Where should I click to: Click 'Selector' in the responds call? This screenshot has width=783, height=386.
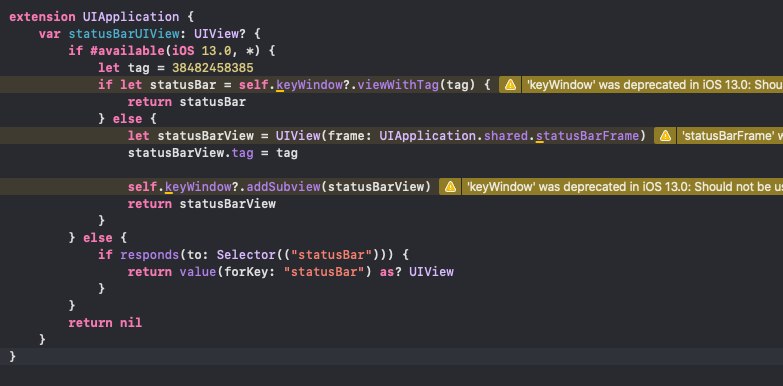click(246, 255)
